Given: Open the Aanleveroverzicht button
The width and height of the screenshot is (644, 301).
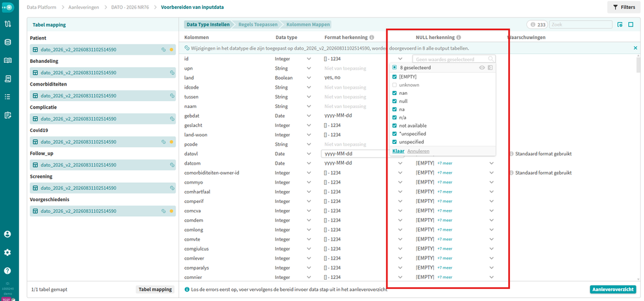Looking at the screenshot, I should 613,290.
